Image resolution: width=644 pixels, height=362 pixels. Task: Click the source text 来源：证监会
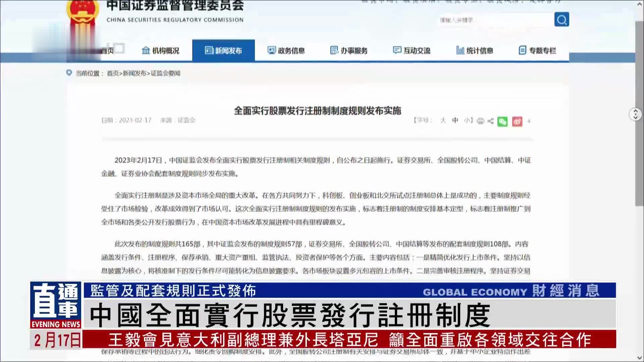click(x=178, y=120)
